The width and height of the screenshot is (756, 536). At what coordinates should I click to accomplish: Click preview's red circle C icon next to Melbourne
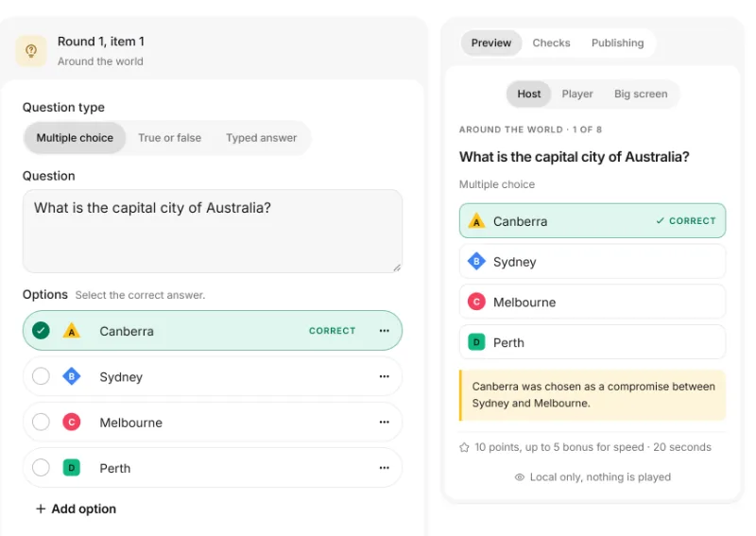point(476,302)
